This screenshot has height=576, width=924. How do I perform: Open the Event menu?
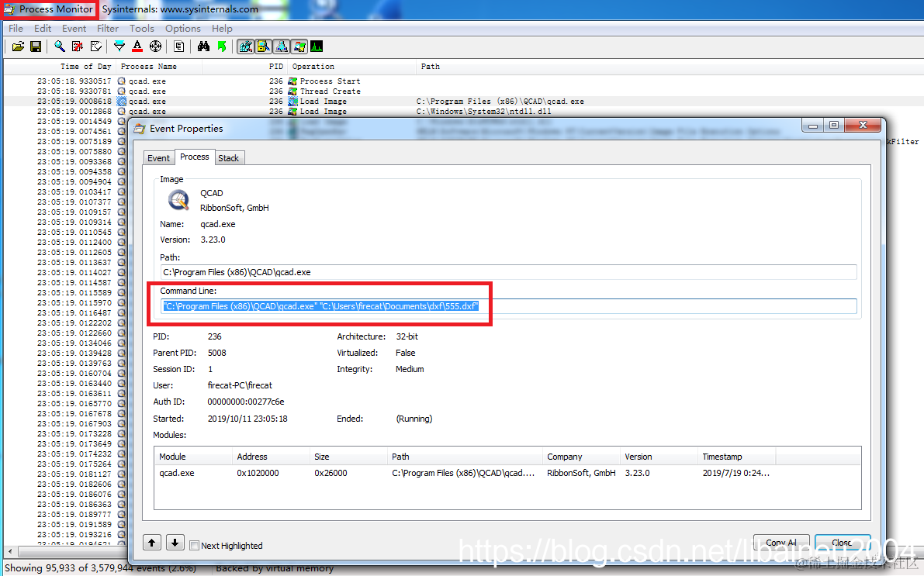point(74,28)
